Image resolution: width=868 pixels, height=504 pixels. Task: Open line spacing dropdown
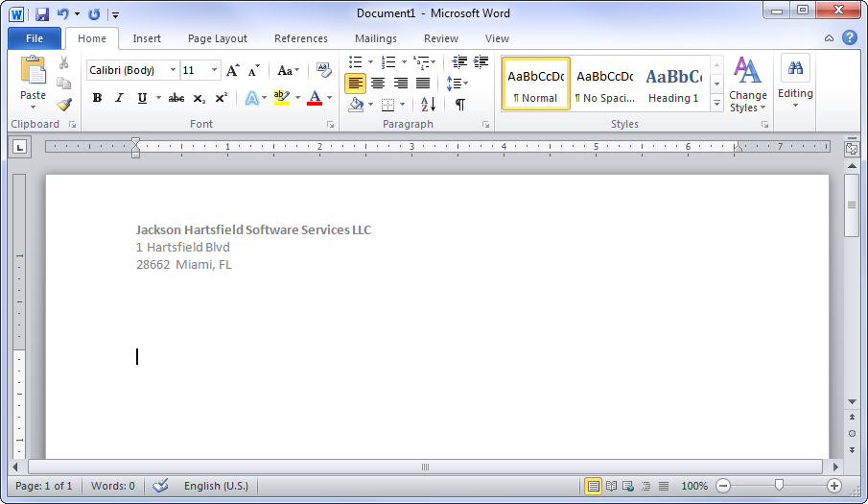[x=457, y=84]
